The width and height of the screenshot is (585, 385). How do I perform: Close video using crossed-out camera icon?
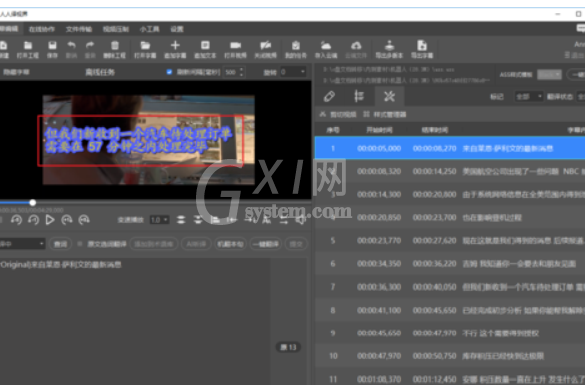coord(265,46)
